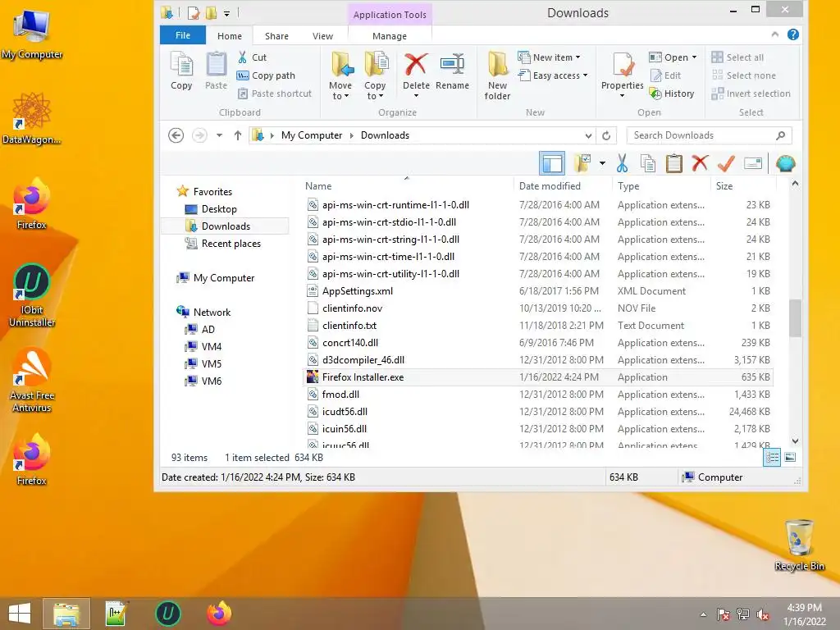Click Invert selection in ribbon
The width and height of the screenshot is (840, 630).
click(751, 94)
